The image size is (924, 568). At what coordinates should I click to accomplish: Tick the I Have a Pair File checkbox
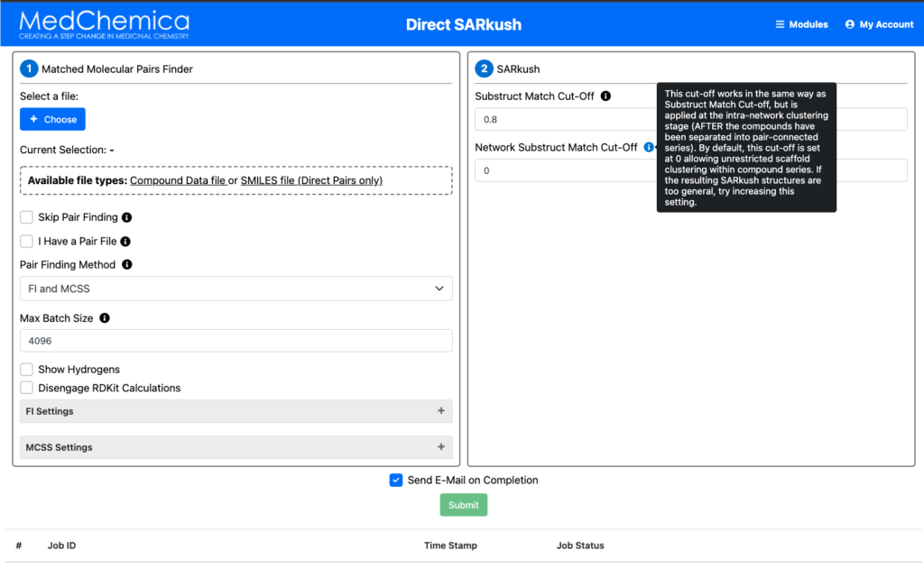point(27,242)
